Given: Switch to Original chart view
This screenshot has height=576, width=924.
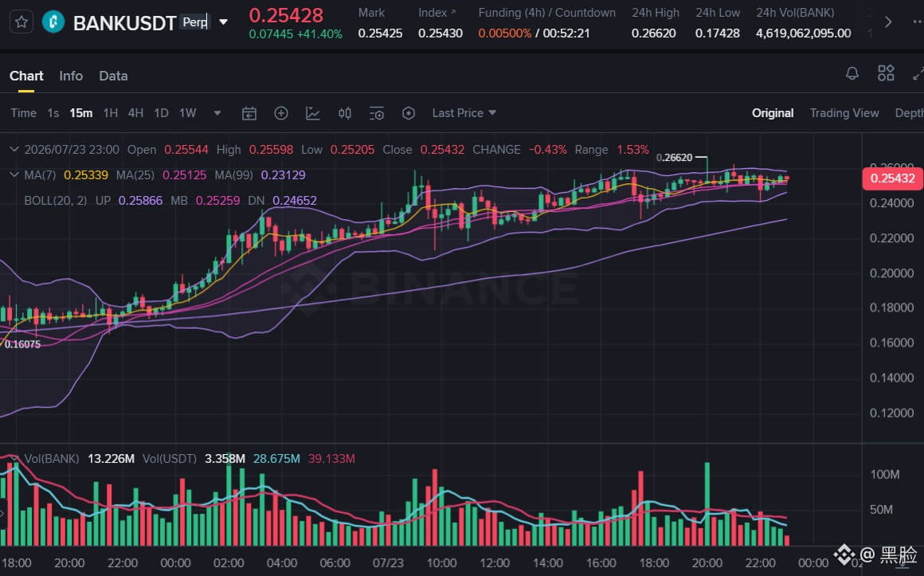Looking at the screenshot, I should pos(773,113).
